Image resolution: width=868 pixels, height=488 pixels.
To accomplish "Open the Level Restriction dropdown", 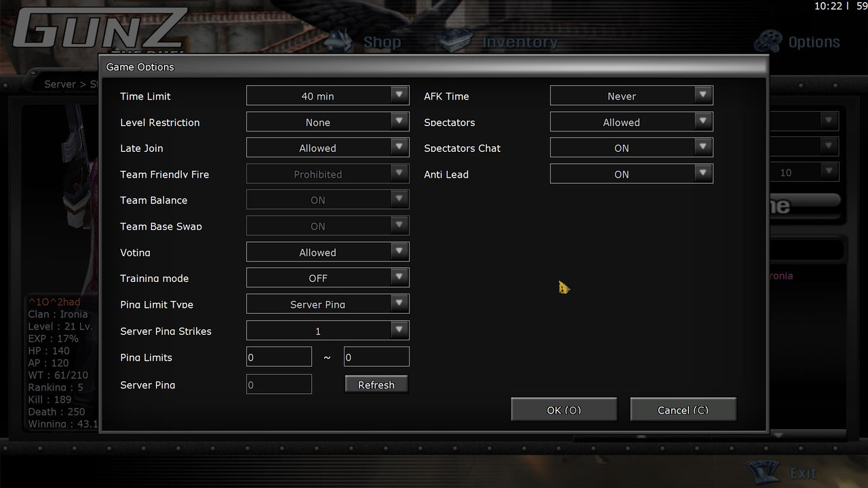I will tap(328, 122).
